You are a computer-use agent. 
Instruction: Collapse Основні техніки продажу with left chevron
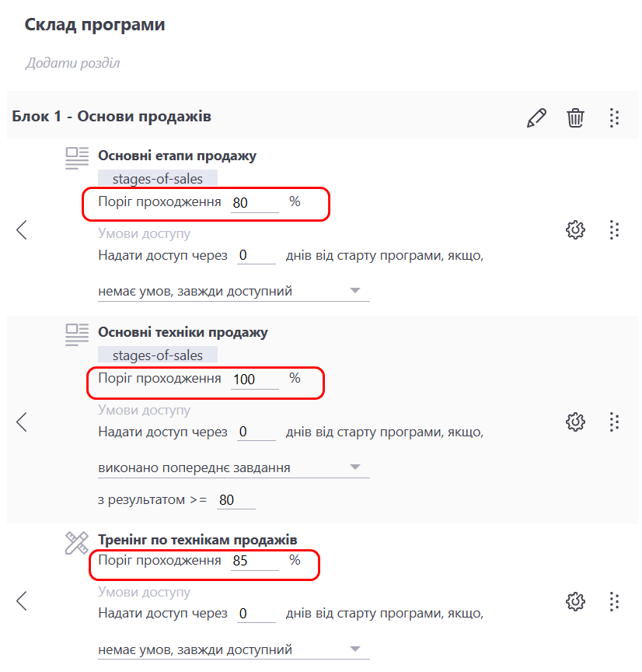tap(22, 422)
